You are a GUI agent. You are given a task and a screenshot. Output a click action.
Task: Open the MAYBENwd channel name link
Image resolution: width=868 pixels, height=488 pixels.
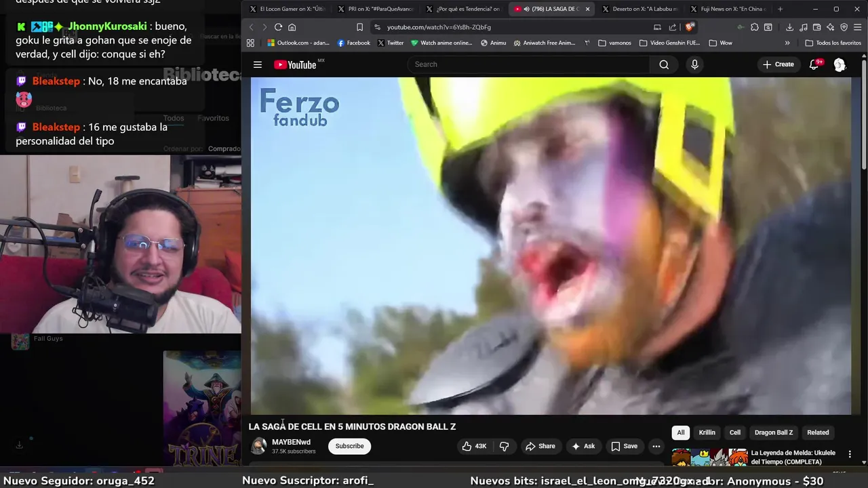click(x=291, y=442)
